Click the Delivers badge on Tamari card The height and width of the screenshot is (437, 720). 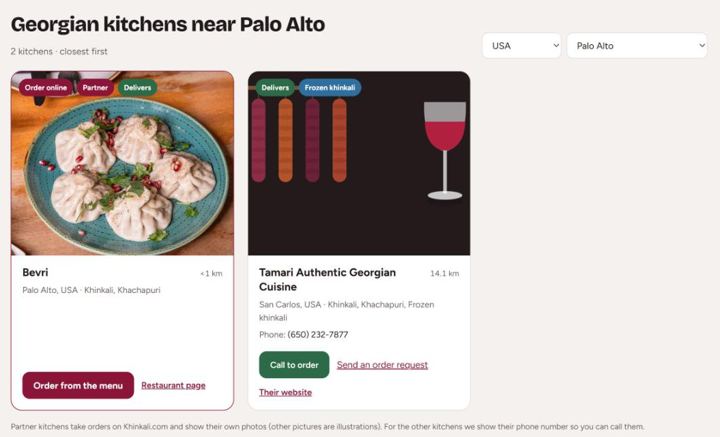[275, 87]
